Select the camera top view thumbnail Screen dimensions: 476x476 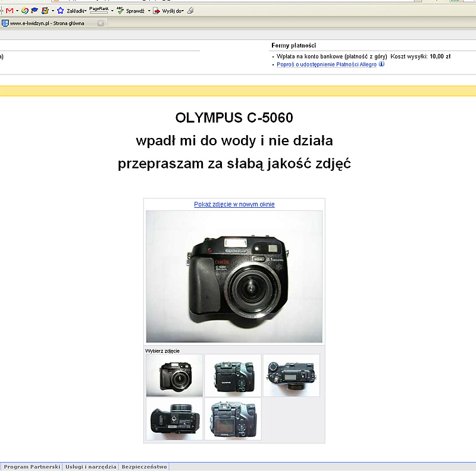(291, 375)
